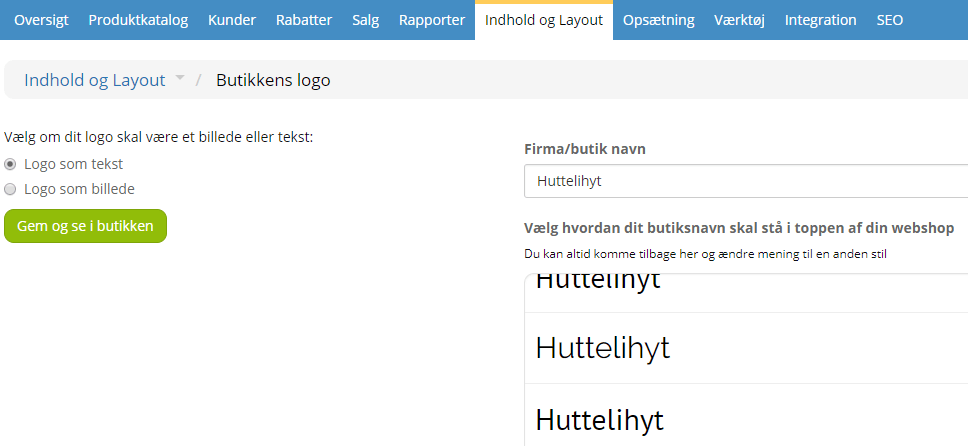Click the 'Vælg om dit logo' instruction text
This screenshot has width=968, height=446.
tap(159, 137)
